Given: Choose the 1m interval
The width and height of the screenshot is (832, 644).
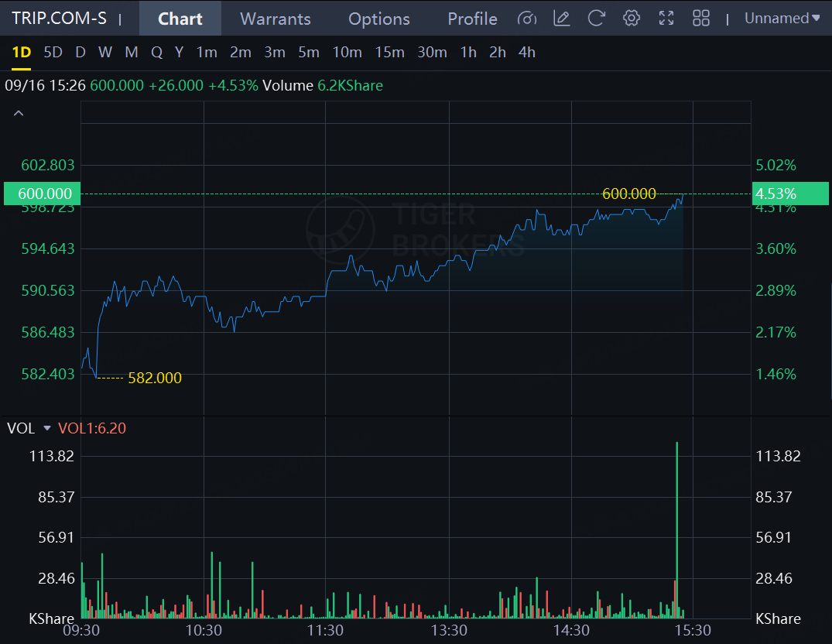Looking at the screenshot, I should click(207, 53).
